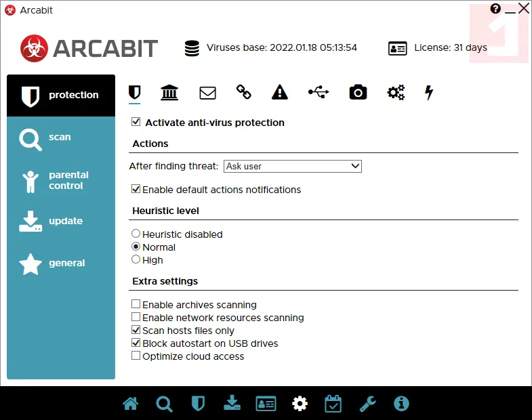Image resolution: width=532 pixels, height=420 pixels.
Task: Toggle Enable default actions notifications checkbox
Action: [x=136, y=188]
